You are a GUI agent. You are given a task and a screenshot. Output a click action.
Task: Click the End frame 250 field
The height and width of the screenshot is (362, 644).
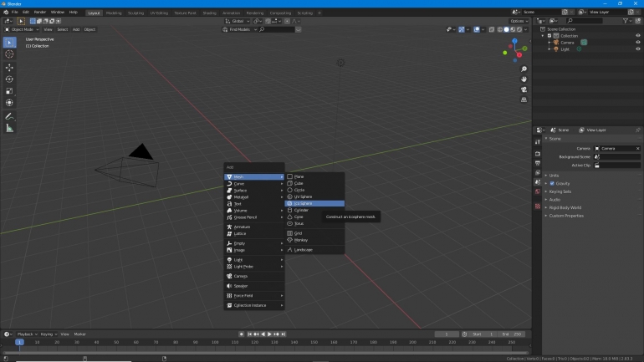[x=512, y=334]
